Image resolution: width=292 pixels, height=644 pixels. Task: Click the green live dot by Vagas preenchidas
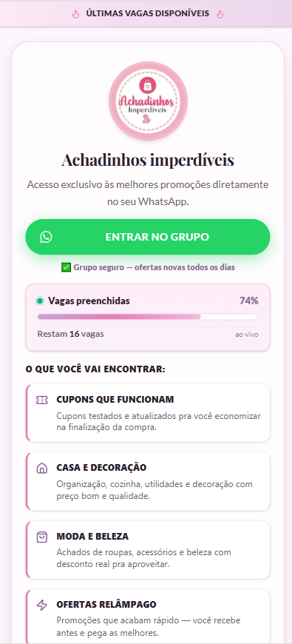[40, 301]
